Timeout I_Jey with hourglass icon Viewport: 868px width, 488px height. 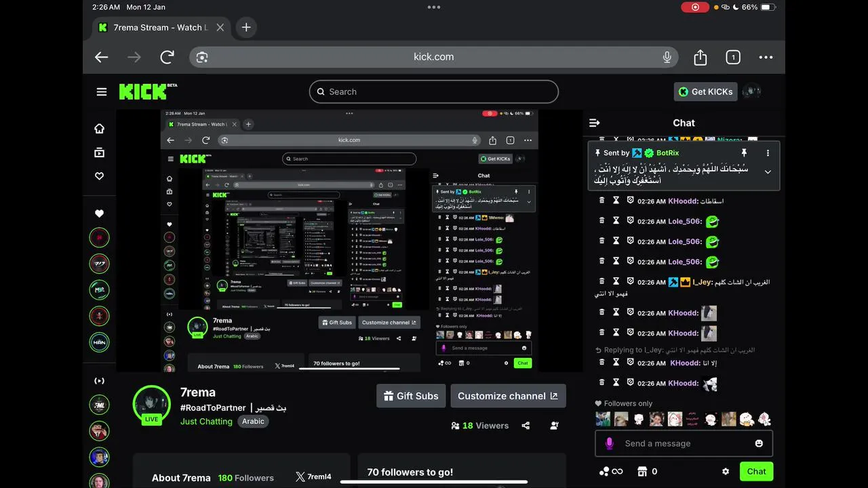(616, 281)
